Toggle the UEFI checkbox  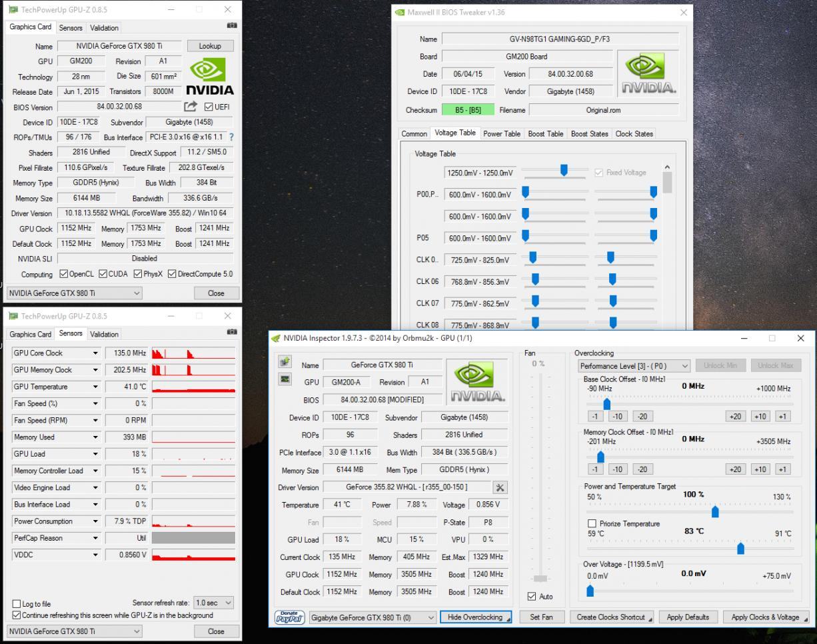[x=209, y=107]
